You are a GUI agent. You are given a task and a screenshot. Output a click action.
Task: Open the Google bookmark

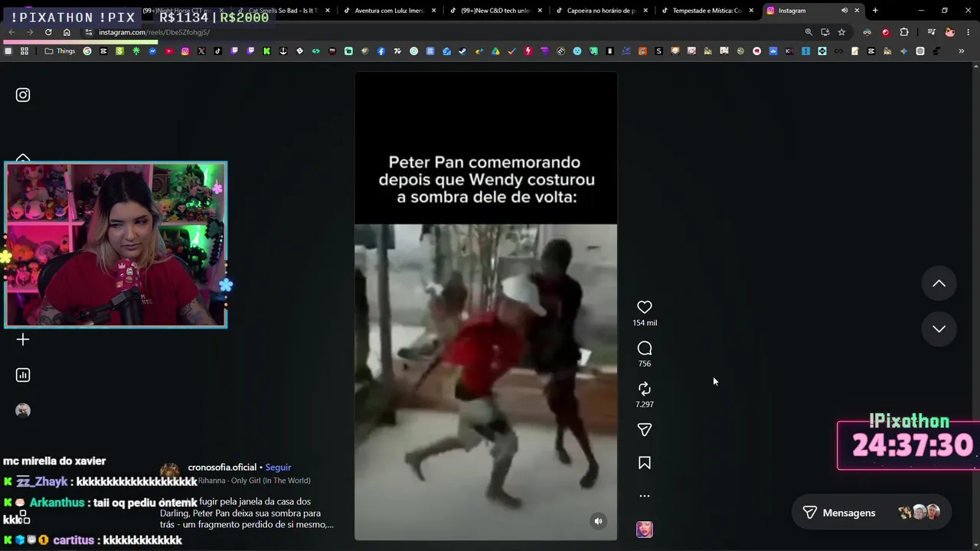click(x=87, y=51)
